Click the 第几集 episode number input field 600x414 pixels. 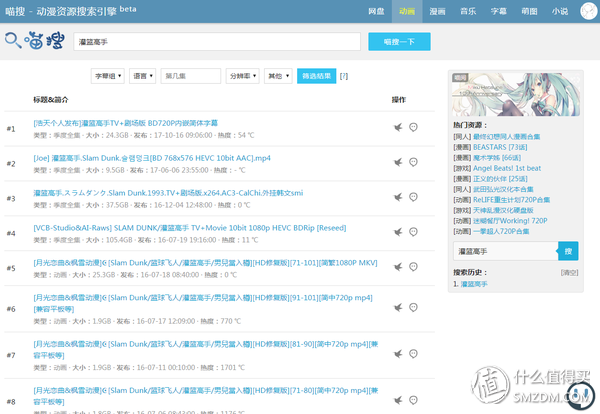tap(190, 75)
